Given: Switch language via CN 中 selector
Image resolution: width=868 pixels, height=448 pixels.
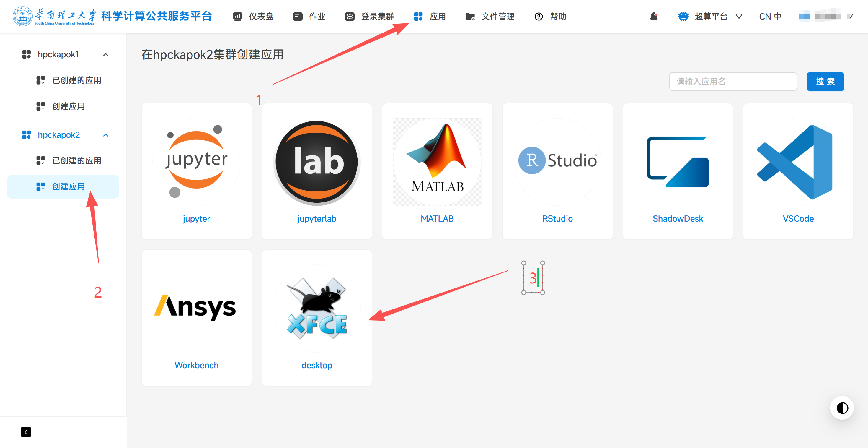Looking at the screenshot, I should coord(770,16).
